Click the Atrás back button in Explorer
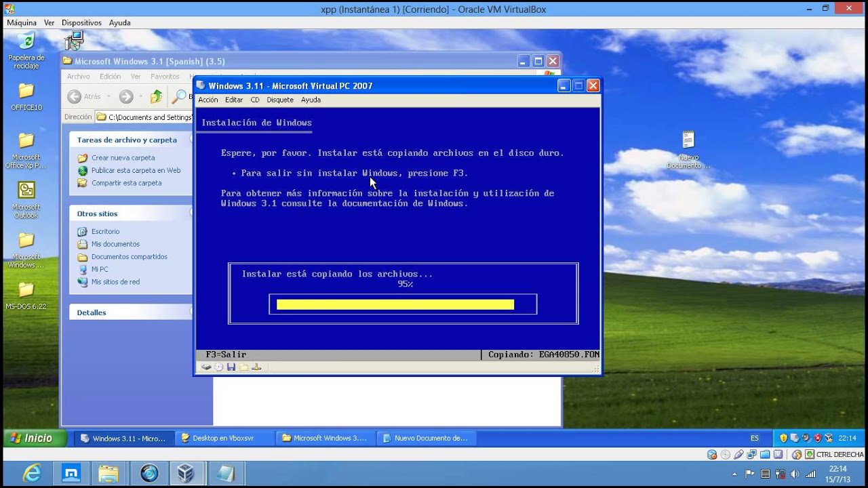This screenshot has width=868, height=488. pyautogui.click(x=85, y=96)
